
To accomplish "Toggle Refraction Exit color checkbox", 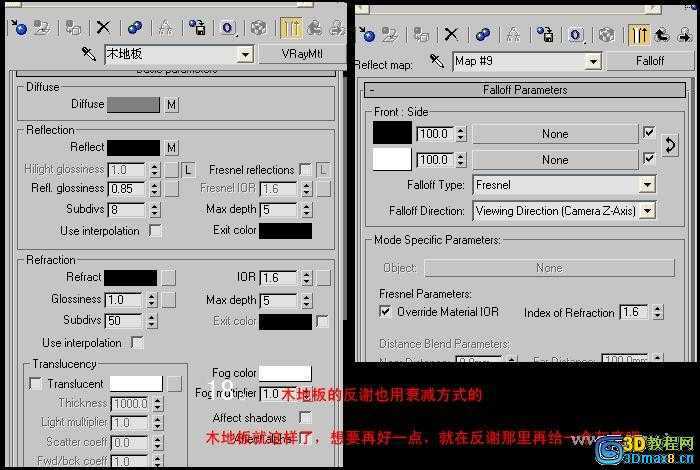I will pyautogui.click(x=322, y=321).
